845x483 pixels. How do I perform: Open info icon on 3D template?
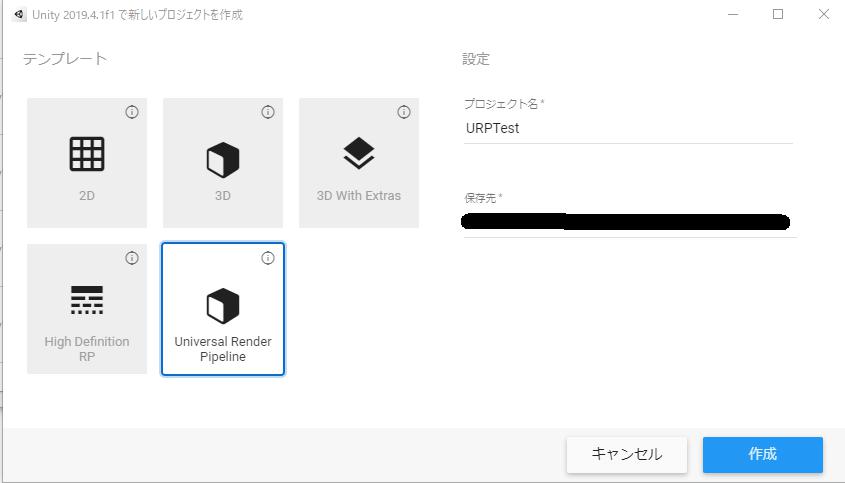[x=268, y=112]
